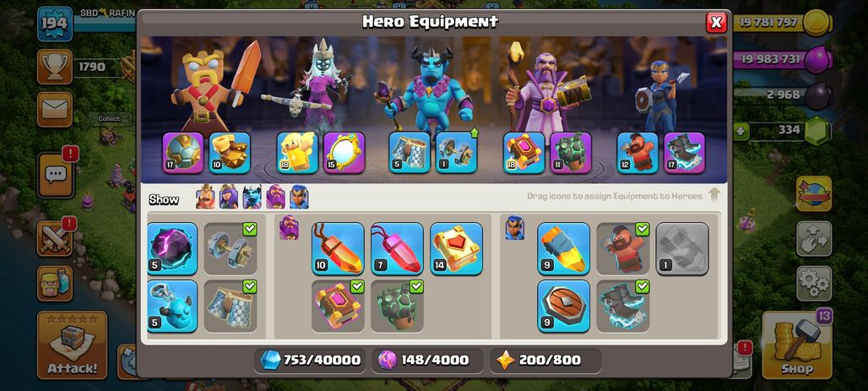Select the level 14 Healing Tome

(x=456, y=248)
